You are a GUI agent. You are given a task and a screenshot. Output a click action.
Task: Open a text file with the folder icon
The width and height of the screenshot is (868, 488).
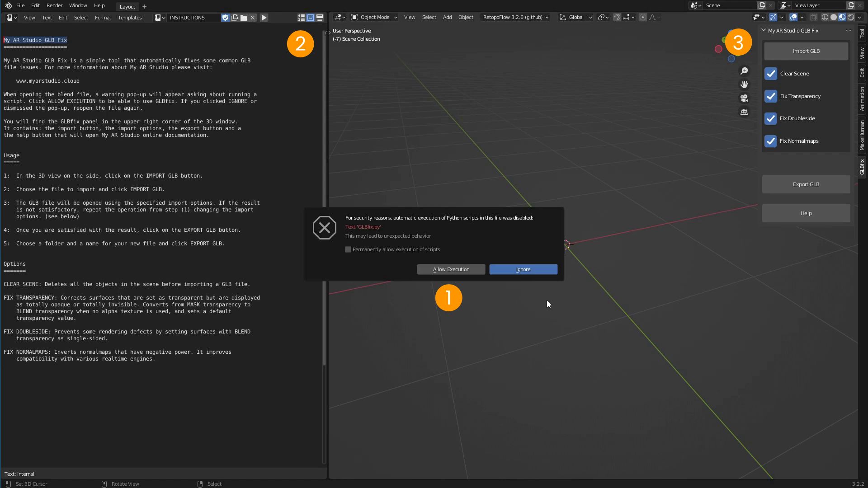click(244, 18)
